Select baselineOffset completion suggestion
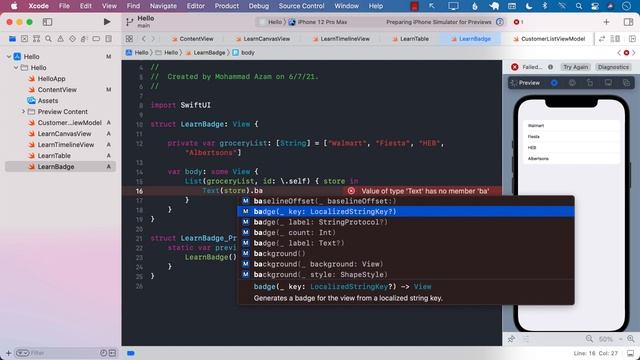 [x=406, y=201]
